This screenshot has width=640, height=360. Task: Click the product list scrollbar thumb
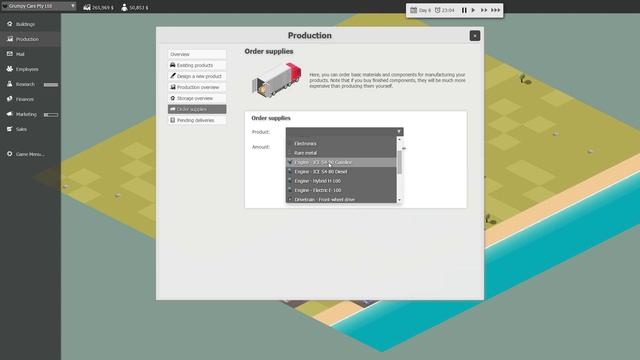[x=400, y=162]
